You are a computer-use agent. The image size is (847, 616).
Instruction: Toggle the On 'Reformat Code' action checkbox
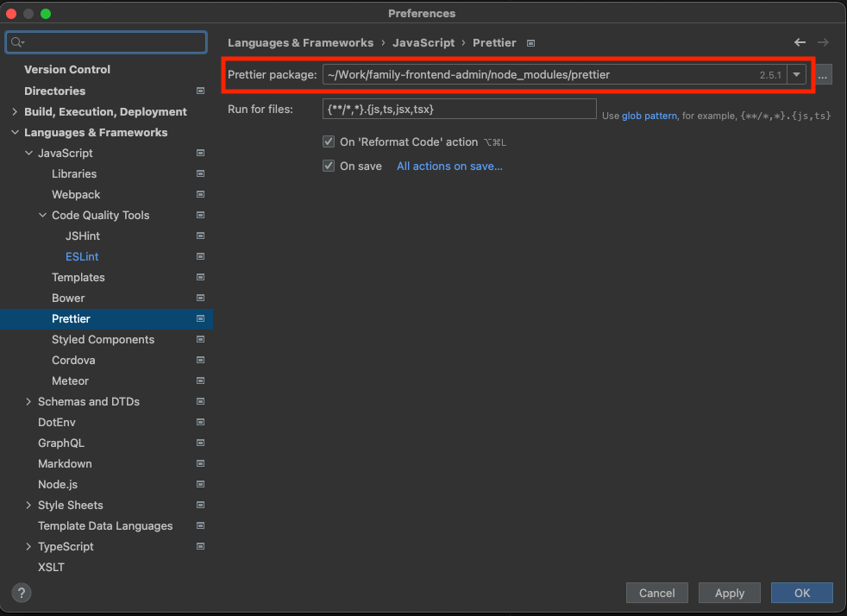pyautogui.click(x=329, y=141)
